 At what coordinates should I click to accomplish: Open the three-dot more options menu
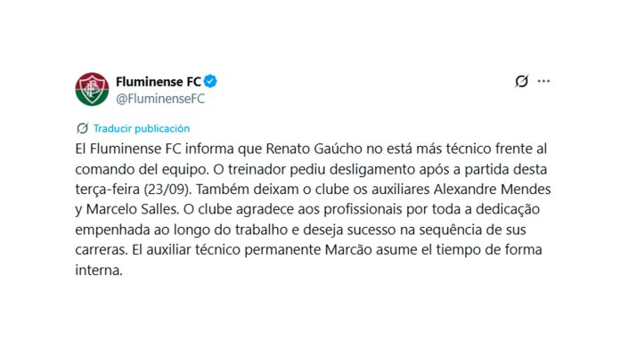point(543,81)
